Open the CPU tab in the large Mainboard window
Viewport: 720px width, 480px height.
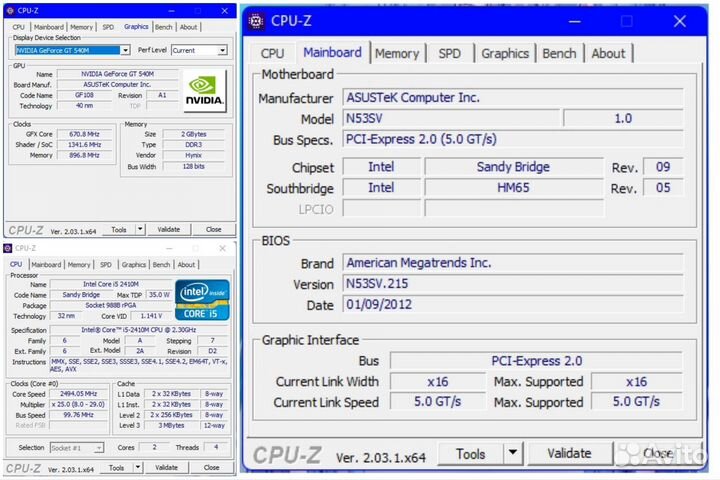272,53
